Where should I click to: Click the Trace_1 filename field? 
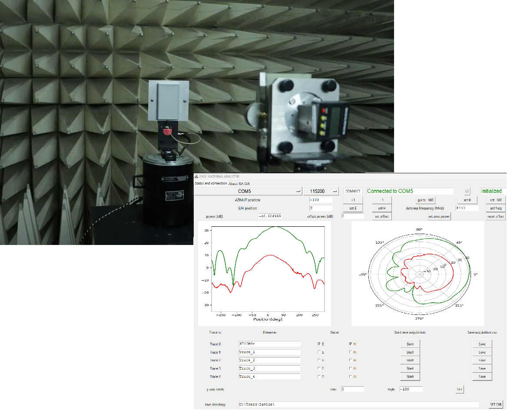pyautogui.click(x=270, y=352)
